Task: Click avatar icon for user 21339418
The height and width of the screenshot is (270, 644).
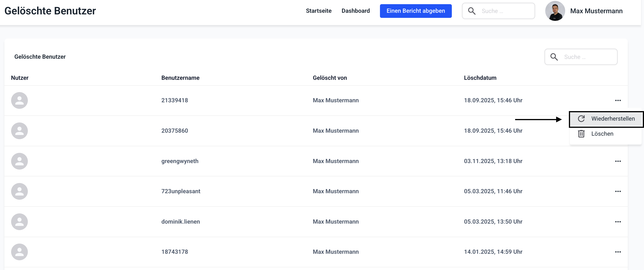Action: tap(19, 100)
